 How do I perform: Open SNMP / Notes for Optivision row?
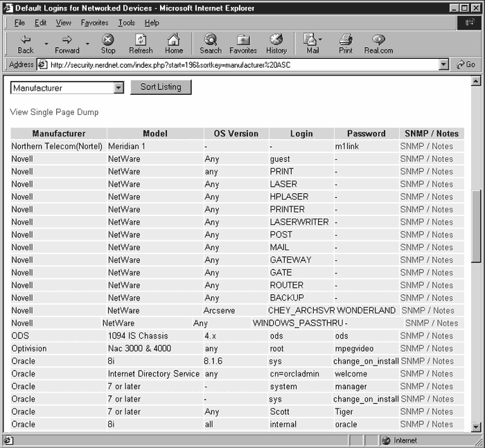point(427,348)
